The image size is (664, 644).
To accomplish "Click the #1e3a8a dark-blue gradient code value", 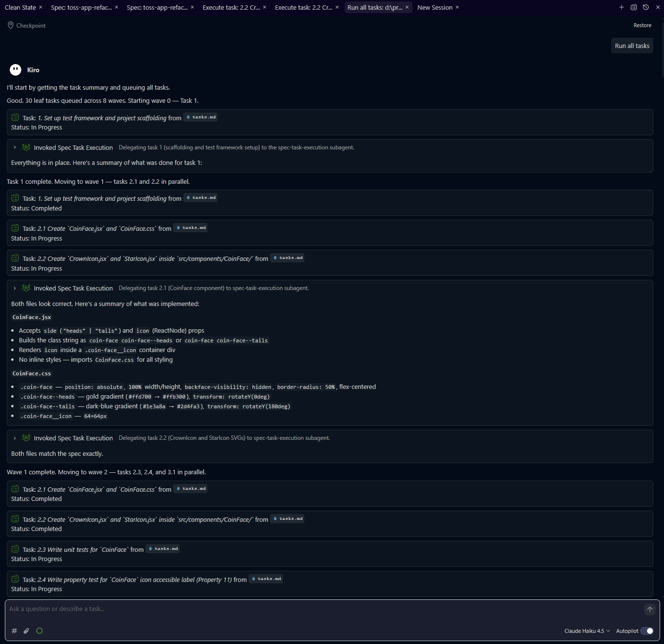I will 154,406.
